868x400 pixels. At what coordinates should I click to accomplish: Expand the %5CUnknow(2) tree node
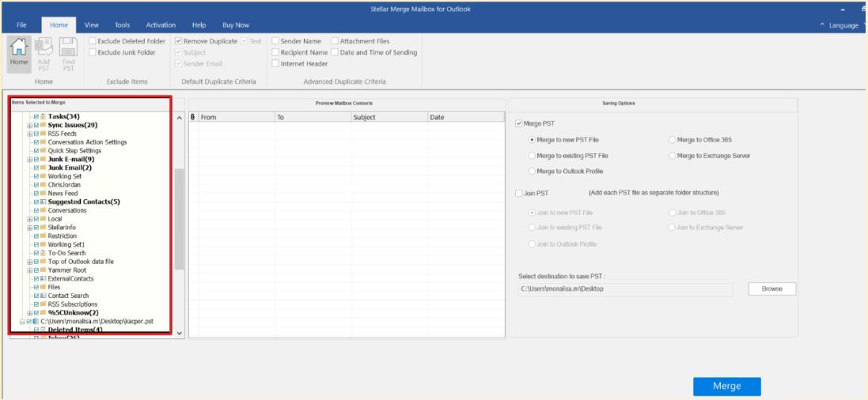click(x=30, y=312)
